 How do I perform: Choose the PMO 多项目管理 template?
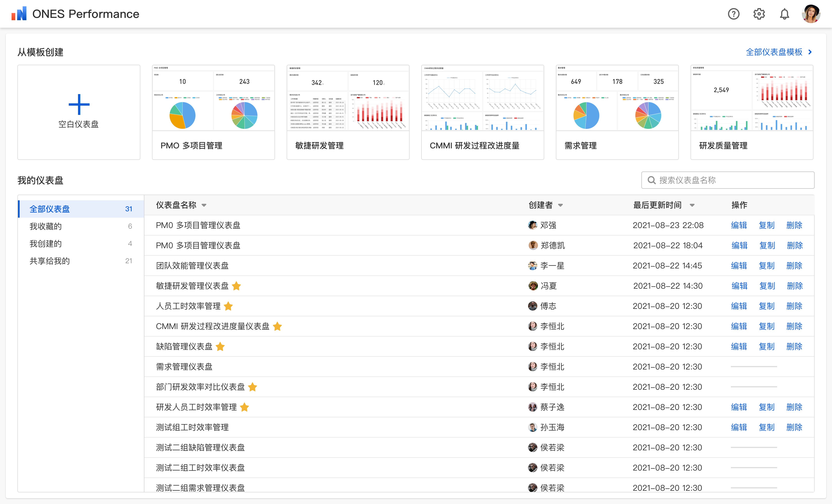[213, 112]
